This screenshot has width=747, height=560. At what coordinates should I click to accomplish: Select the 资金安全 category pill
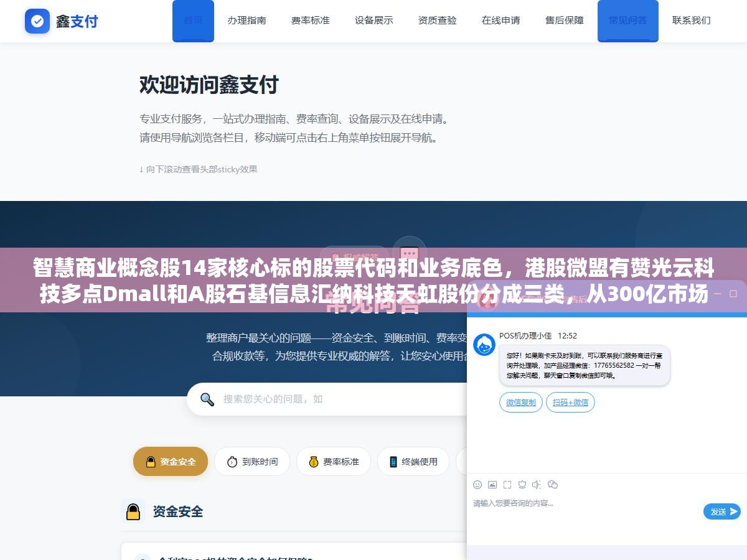(x=171, y=462)
